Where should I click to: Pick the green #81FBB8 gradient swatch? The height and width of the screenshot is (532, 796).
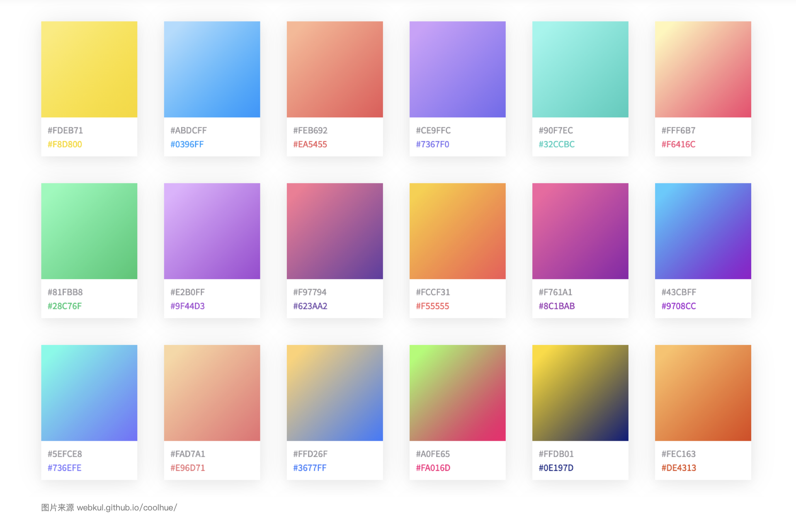pyautogui.click(x=89, y=231)
